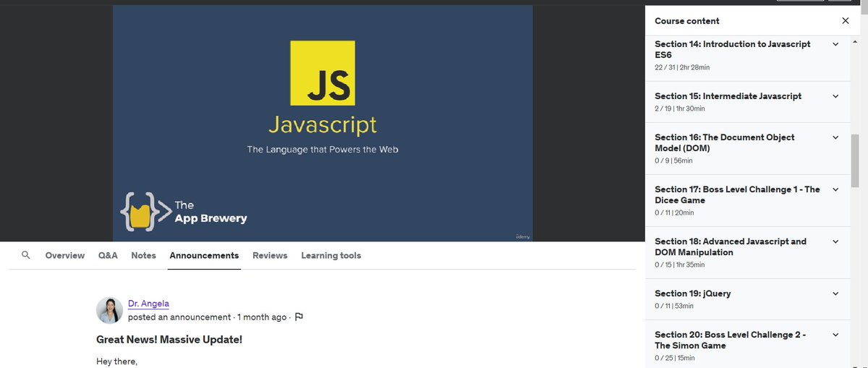Expand Section 20 Simon Game chevron
This screenshot has width=868, height=368.
(835, 335)
